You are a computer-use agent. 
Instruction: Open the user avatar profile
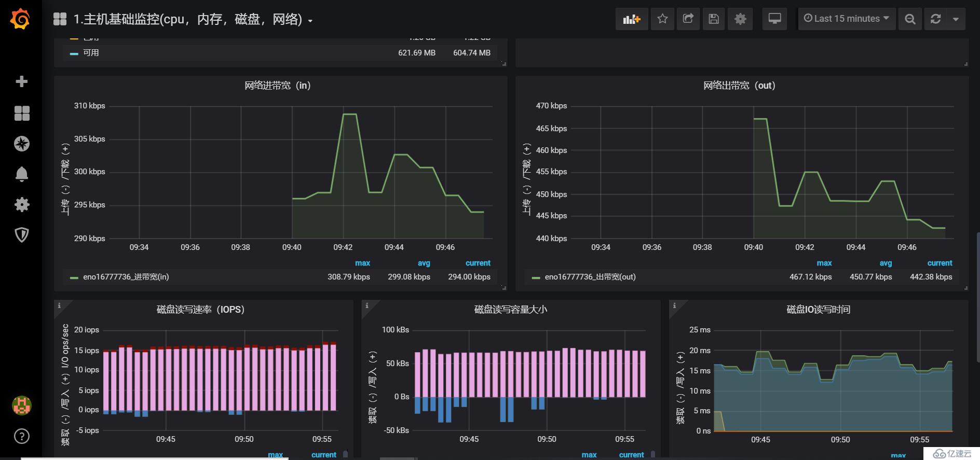click(22, 405)
